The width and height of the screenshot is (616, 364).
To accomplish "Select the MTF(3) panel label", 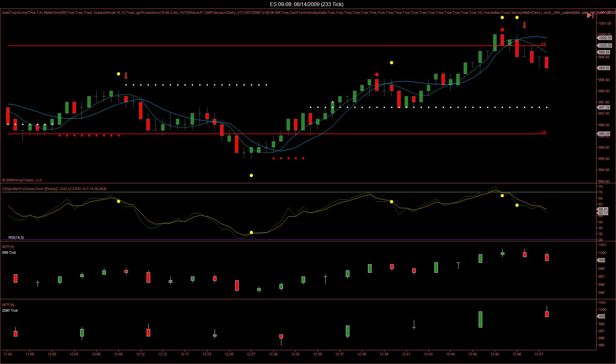I will 8,247.
